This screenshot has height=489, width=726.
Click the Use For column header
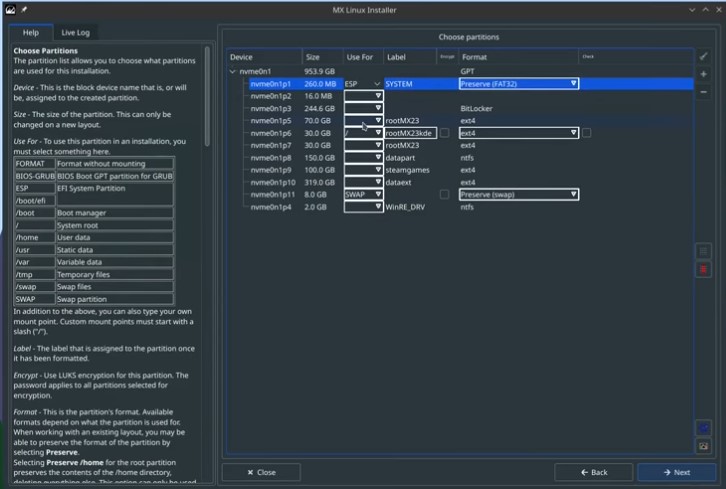[x=363, y=57]
